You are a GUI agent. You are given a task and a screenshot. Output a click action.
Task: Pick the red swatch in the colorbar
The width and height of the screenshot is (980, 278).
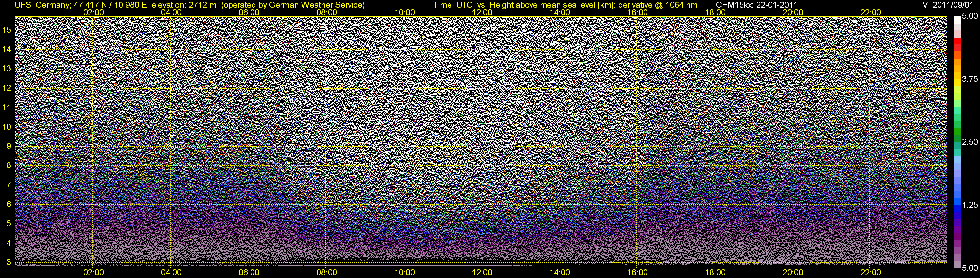pos(957,41)
